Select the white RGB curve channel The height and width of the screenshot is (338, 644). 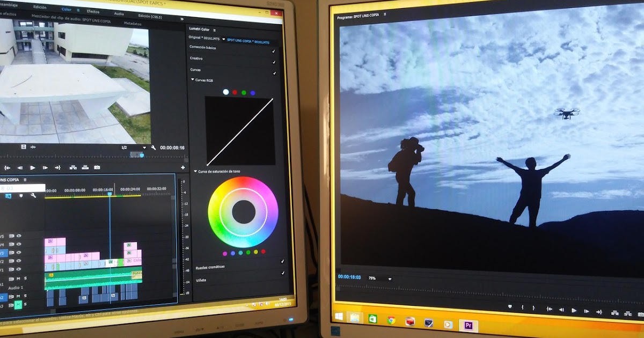pyautogui.click(x=226, y=92)
